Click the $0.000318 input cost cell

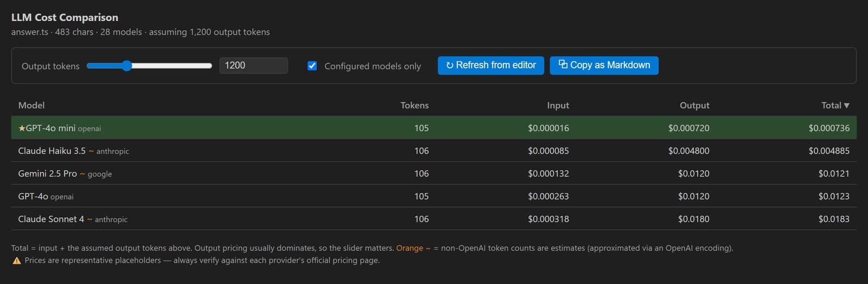click(548, 219)
